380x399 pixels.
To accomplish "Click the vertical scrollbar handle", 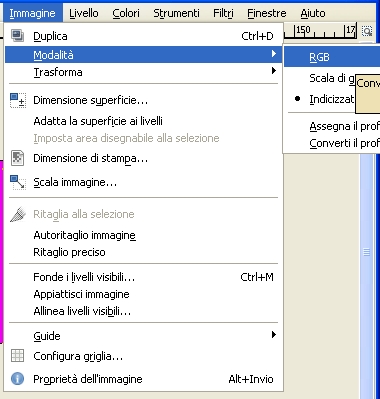I will [x=366, y=252].
